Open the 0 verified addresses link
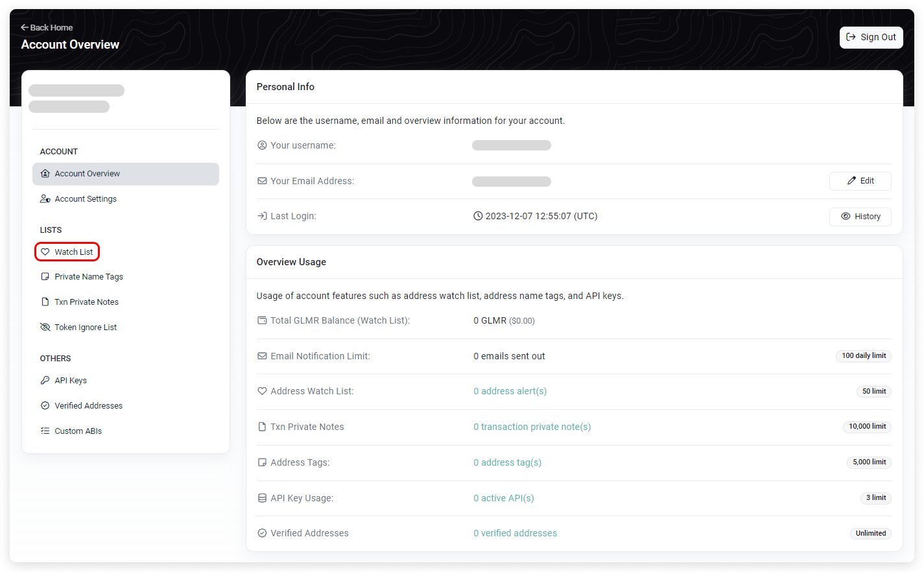Image resolution: width=924 pixels, height=572 pixels. (x=515, y=533)
